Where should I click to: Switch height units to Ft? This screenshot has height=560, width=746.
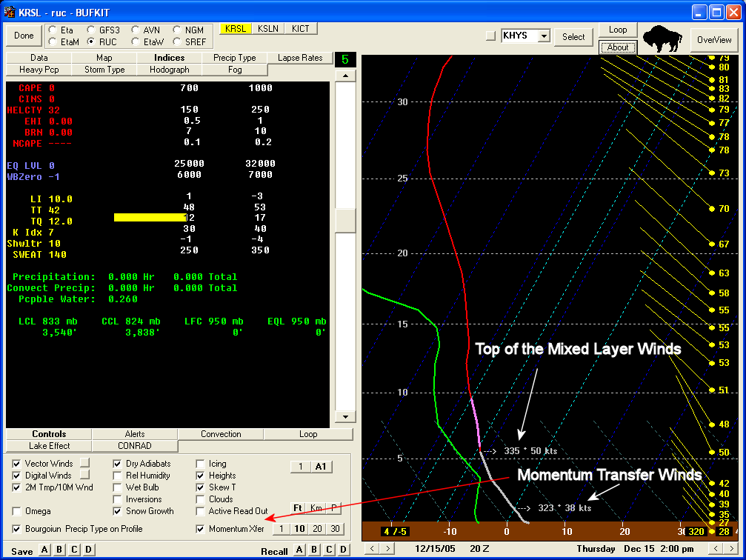click(x=298, y=508)
